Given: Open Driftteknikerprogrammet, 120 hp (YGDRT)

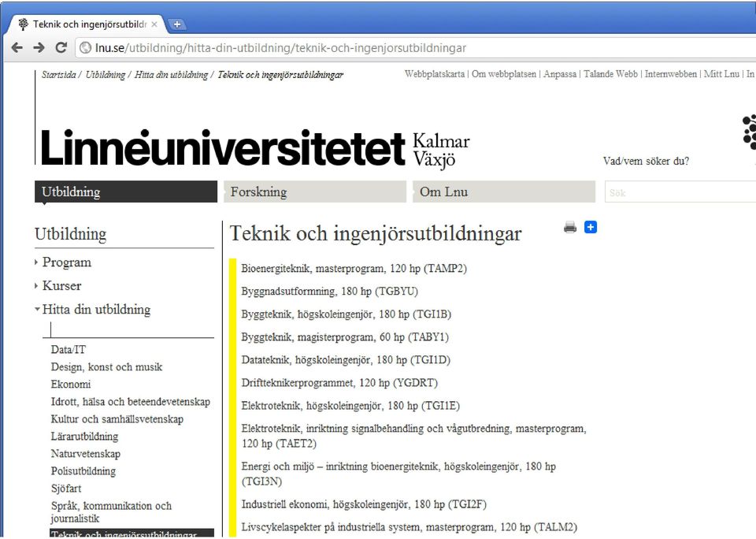Looking at the screenshot, I should coord(339,383).
